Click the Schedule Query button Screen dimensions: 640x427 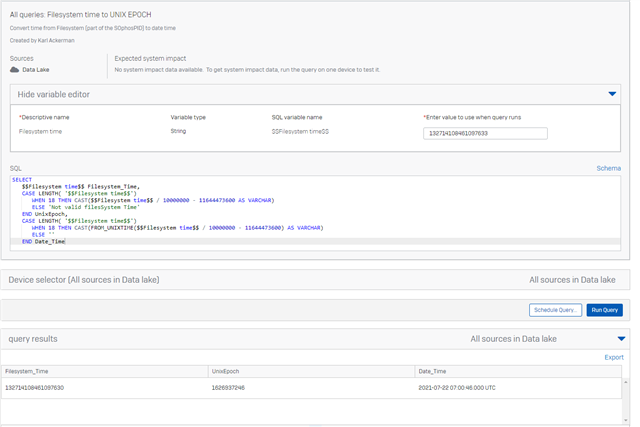click(x=555, y=310)
